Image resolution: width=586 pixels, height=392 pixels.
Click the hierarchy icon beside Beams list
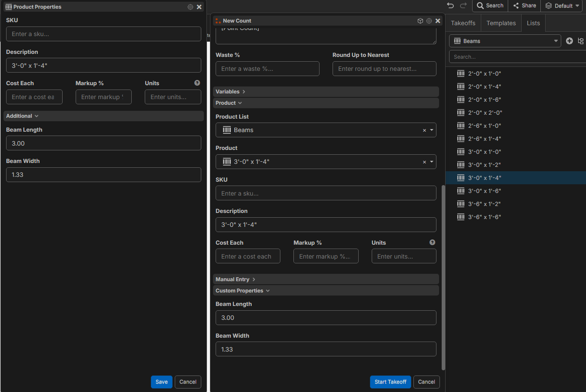[581, 41]
